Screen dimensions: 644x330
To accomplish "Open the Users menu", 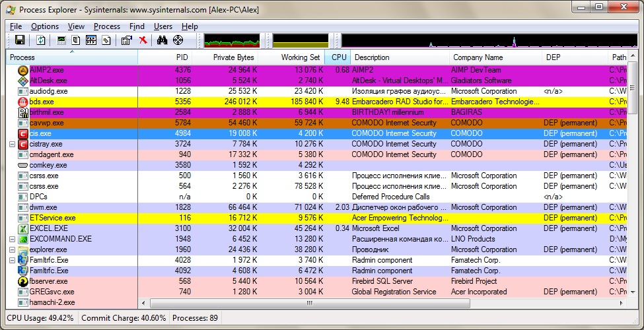I will click(163, 26).
